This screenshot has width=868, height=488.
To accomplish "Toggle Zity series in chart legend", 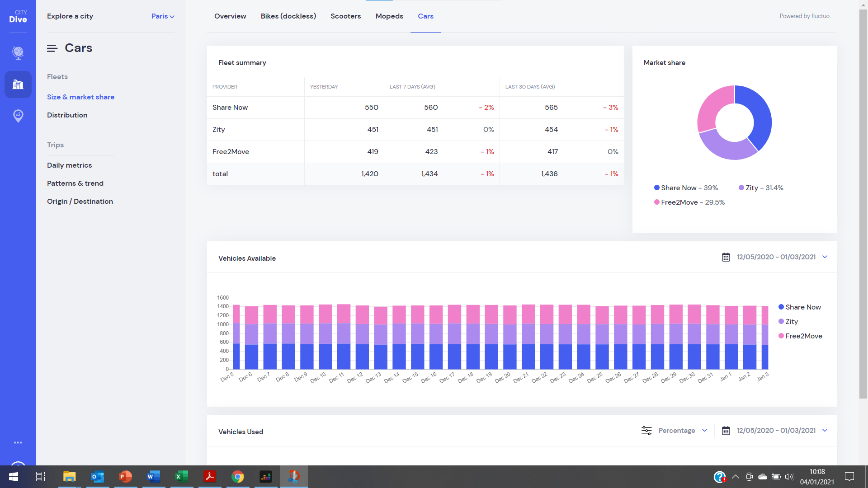I will pos(789,321).
